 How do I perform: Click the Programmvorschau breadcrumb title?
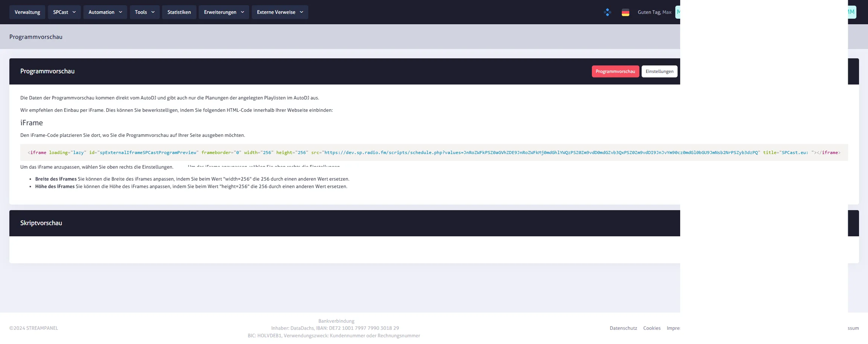[36, 37]
